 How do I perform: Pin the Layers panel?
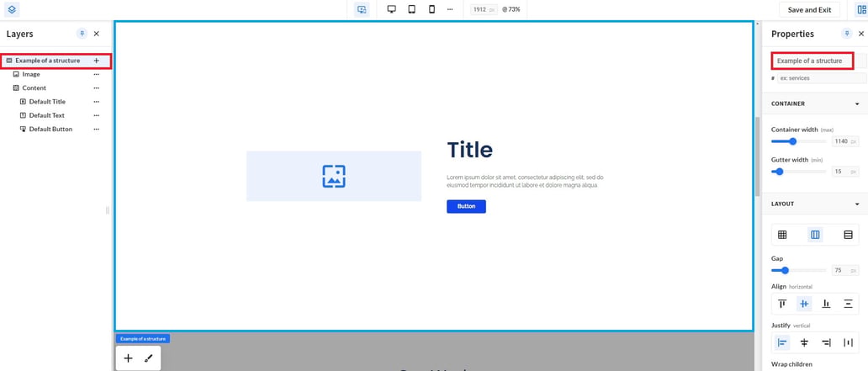82,34
